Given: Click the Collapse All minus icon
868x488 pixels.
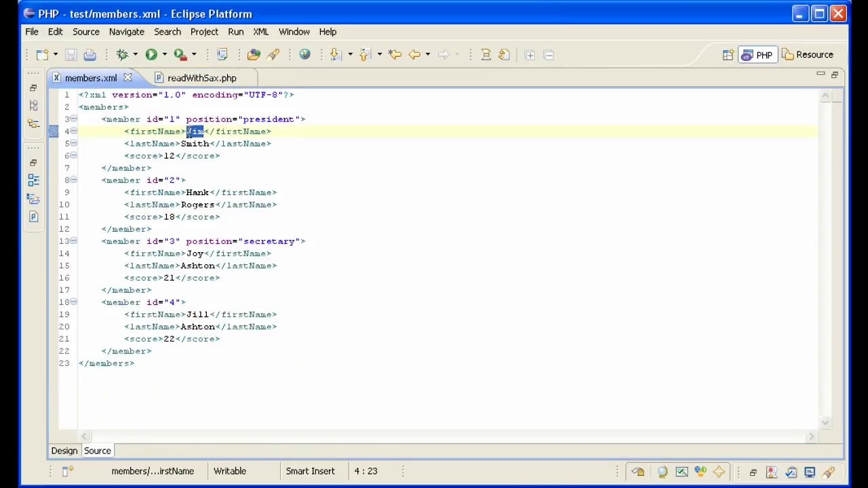Looking at the screenshot, I should point(549,55).
